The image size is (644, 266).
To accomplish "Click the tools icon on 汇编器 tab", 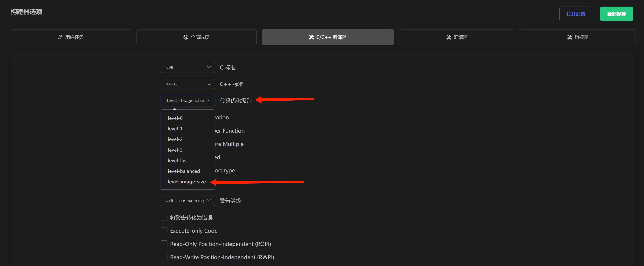I will (x=449, y=37).
